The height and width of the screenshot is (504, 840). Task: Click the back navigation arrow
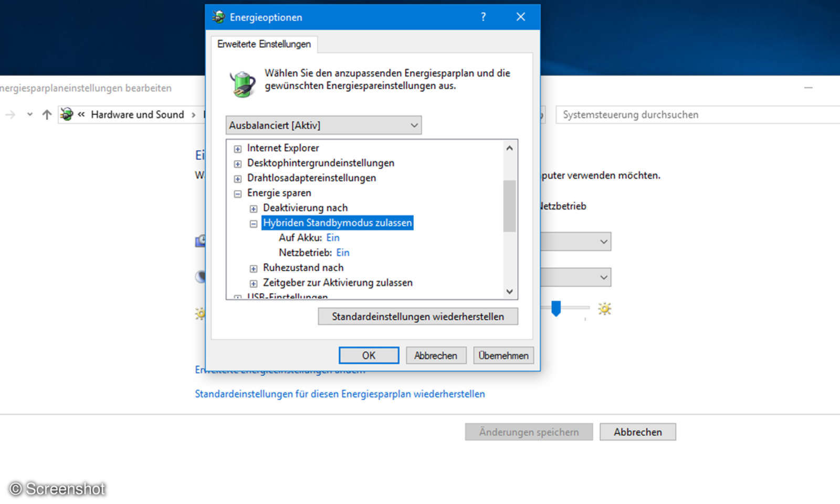tap(9, 114)
